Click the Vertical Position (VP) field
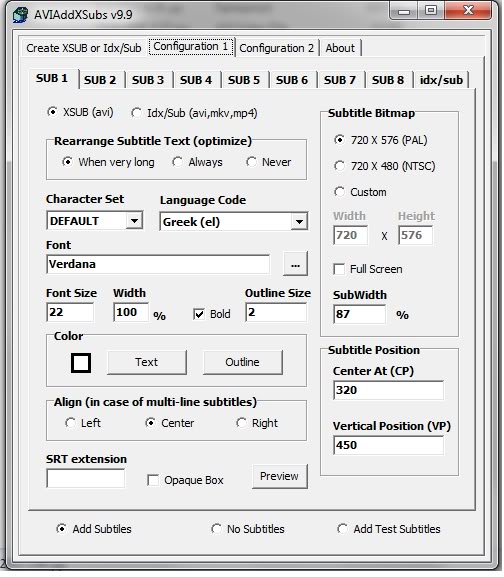The width and height of the screenshot is (504, 577). click(388, 446)
